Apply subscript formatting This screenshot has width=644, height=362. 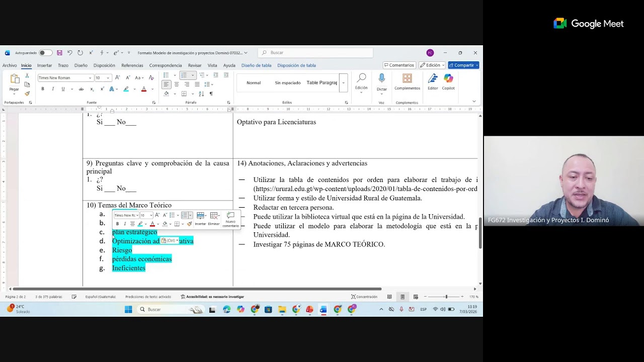tap(92, 89)
